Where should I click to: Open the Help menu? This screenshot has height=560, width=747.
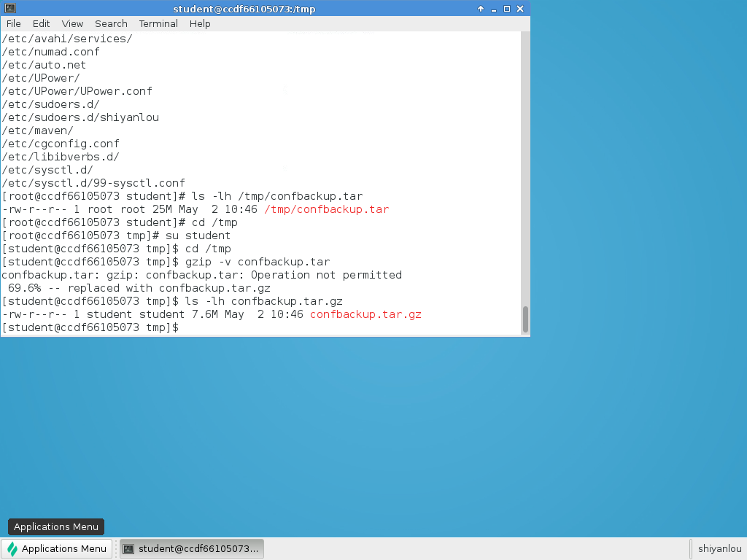pyautogui.click(x=200, y=23)
